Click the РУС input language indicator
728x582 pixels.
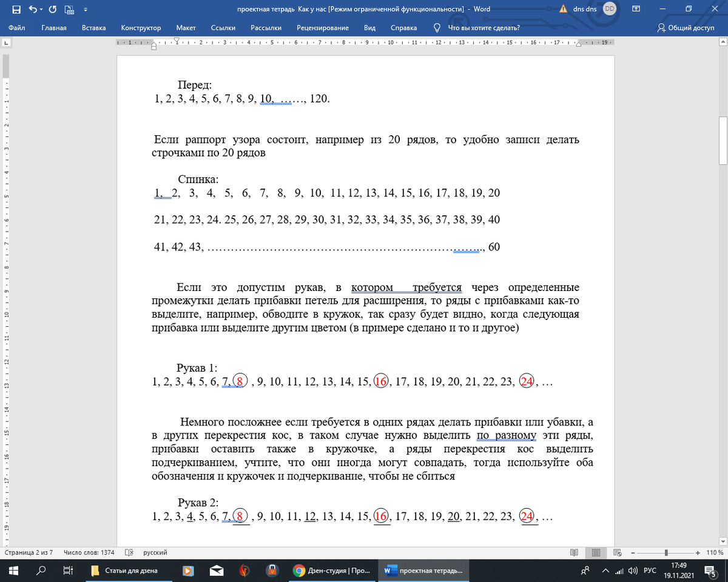coord(650,570)
